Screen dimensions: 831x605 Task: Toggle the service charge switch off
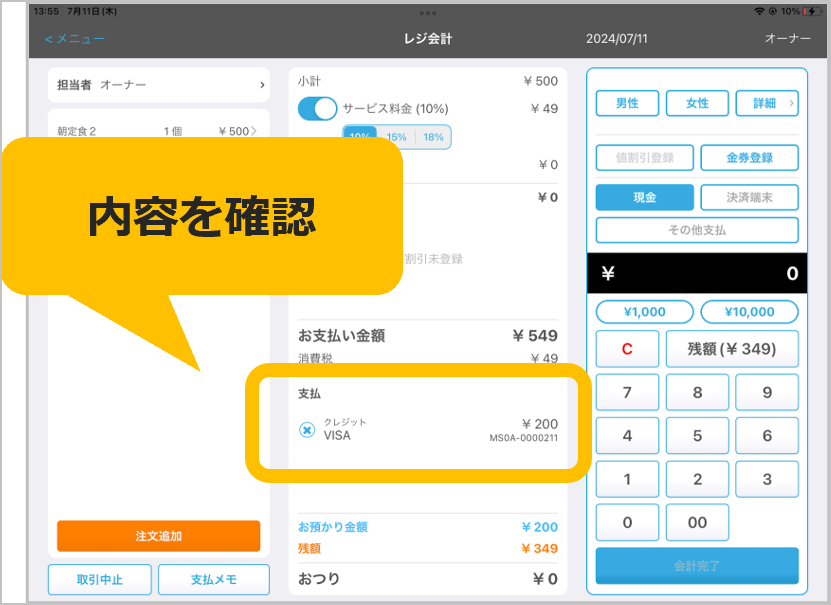[318, 108]
